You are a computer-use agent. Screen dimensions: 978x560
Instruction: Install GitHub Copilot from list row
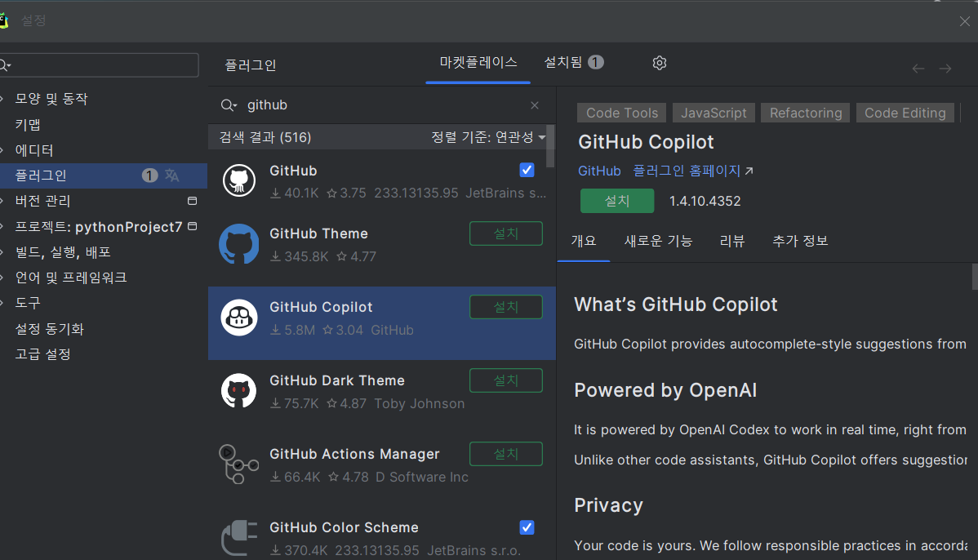coord(506,307)
